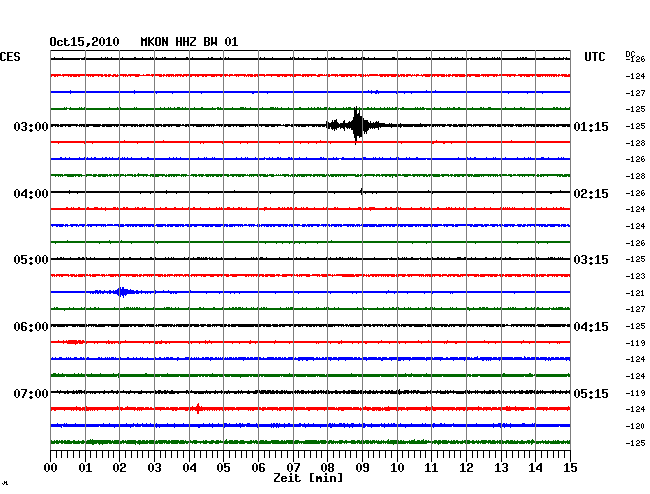650x494 pixels.
Task: Click the DC offset value -123
Action: click(635, 276)
